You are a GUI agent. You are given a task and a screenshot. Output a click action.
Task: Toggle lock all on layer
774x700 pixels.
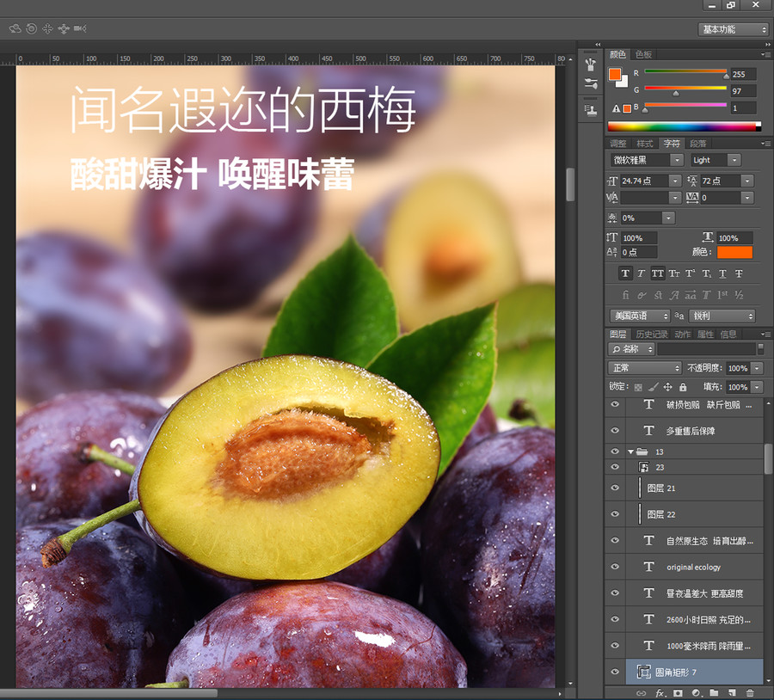point(683,388)
